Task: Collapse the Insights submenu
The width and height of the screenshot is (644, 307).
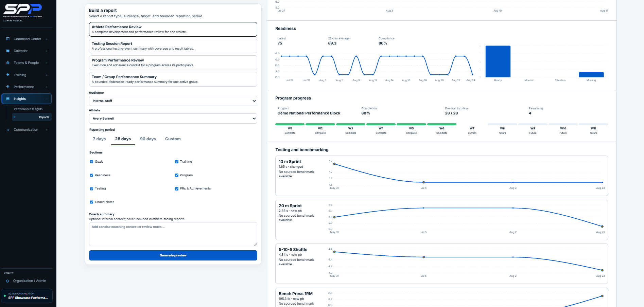Action: (x=47, y=99)
